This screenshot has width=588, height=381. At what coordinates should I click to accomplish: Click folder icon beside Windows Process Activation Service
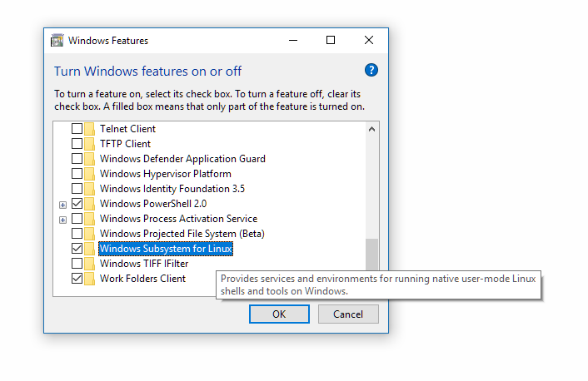89,219
